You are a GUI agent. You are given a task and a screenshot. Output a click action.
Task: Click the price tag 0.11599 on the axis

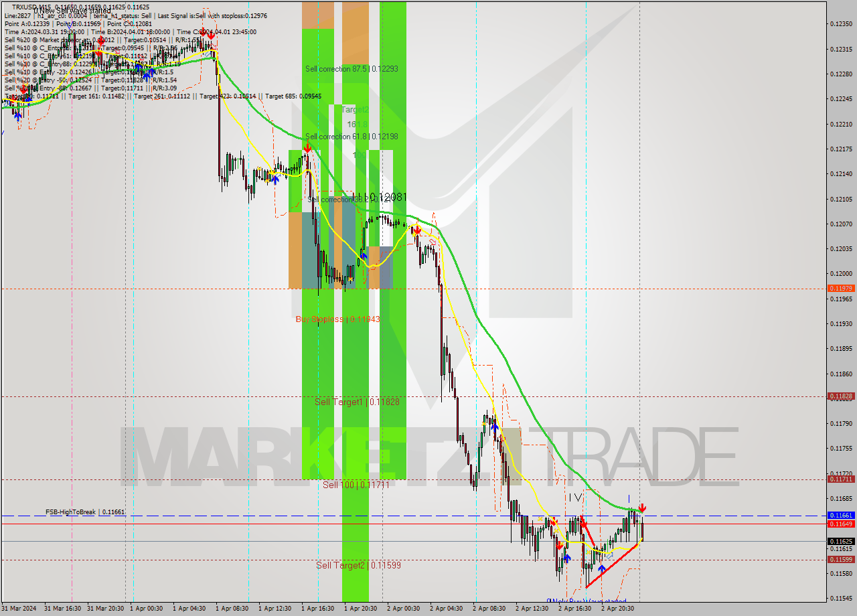point(841,559)
